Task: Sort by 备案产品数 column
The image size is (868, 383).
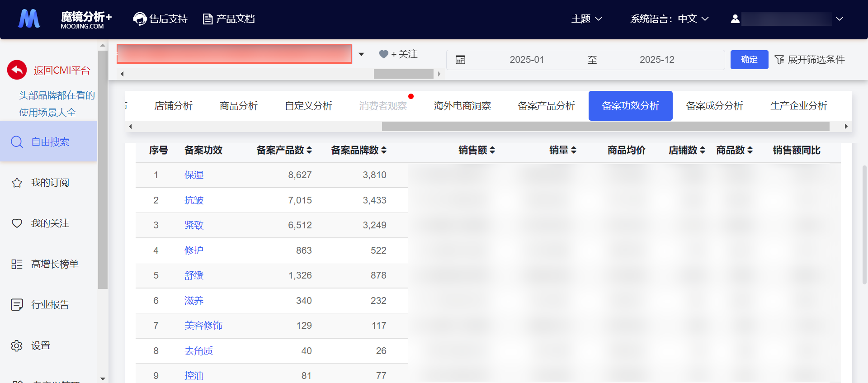Action: pos(309,150)
